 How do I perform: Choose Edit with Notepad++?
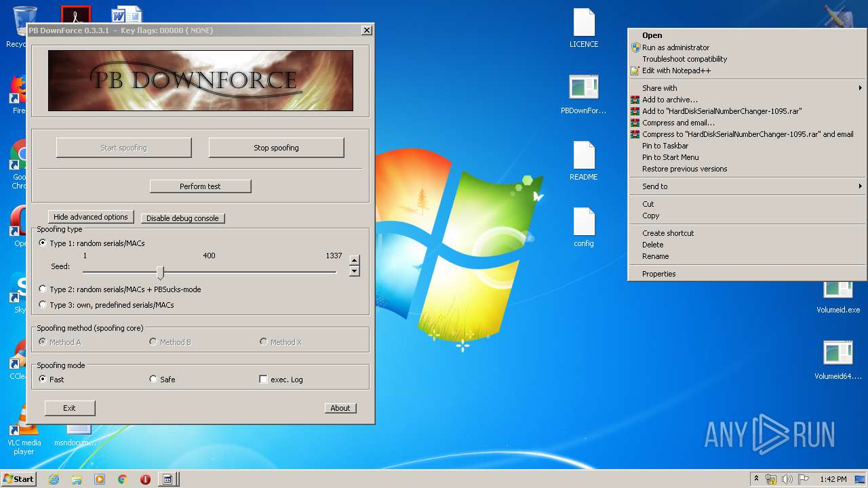coord(747,70)
